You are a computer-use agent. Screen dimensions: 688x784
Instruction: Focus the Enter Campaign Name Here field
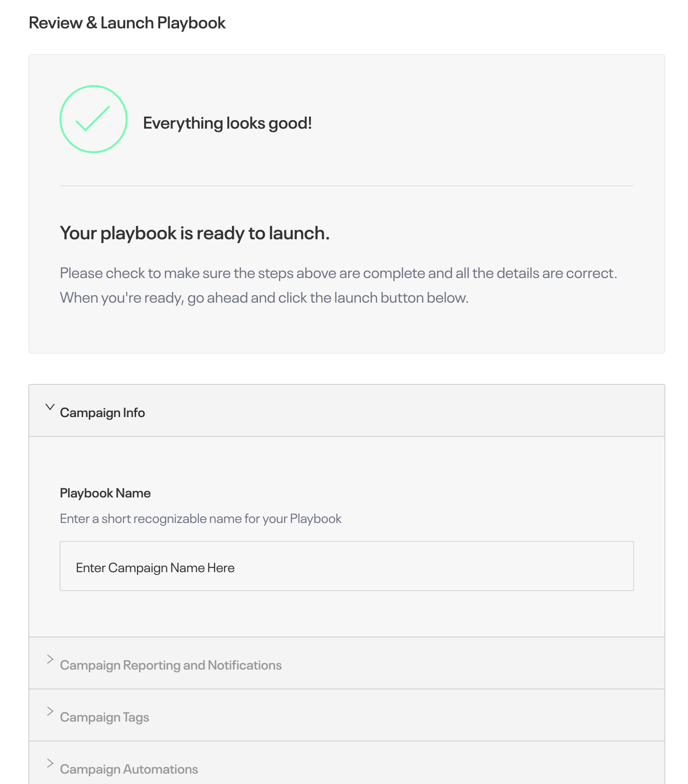[x=347, y=566]
